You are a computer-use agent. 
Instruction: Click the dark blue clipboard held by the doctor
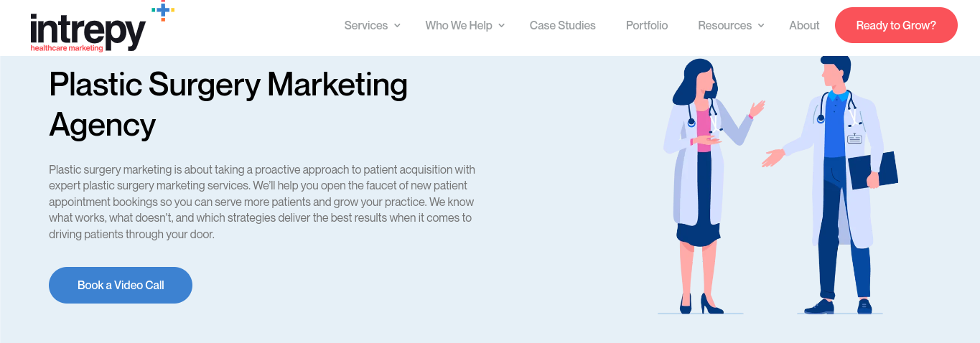872,171
